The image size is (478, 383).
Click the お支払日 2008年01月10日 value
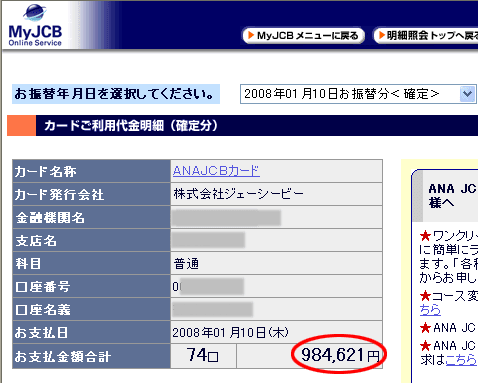[x=230, y=332]
